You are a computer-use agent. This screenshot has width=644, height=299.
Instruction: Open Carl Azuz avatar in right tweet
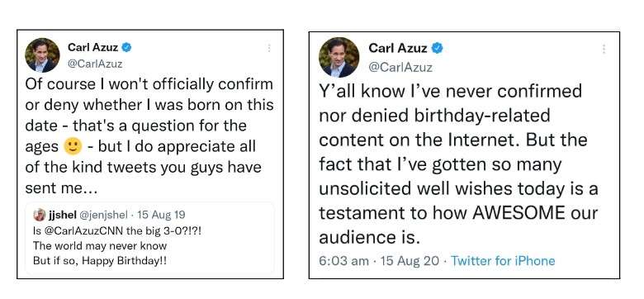tap(339, 57)
